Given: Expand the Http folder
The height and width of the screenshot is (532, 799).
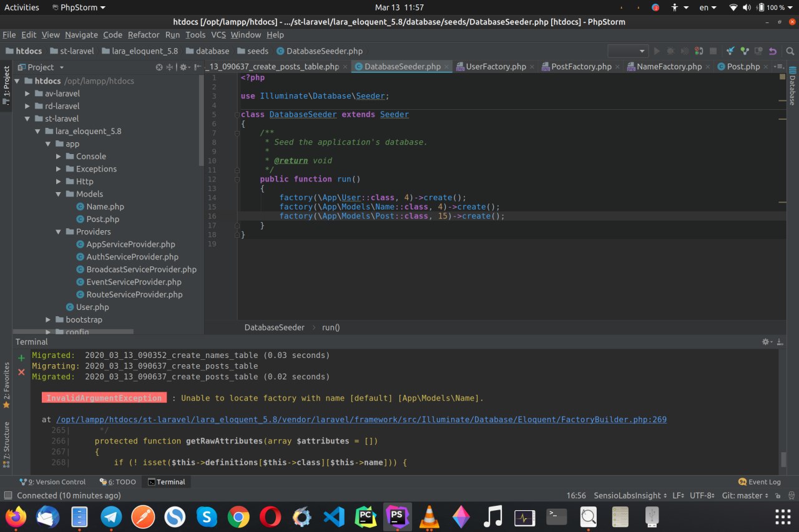Looking at the screenshot, I should coord(59,181).
